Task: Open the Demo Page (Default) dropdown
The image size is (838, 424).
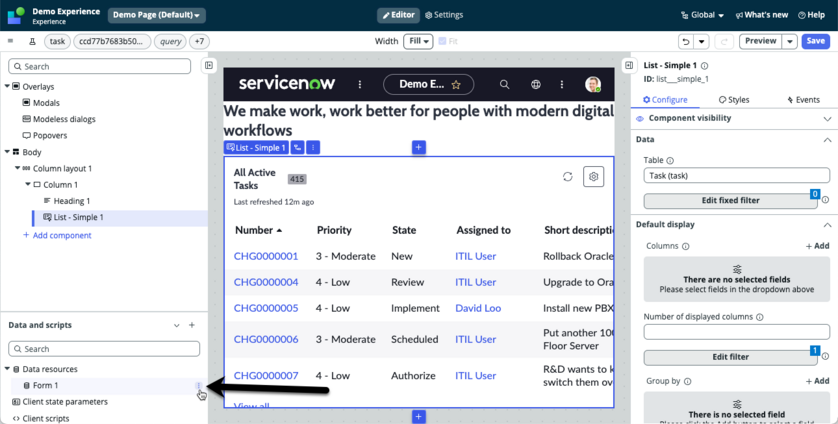Action: tap(157, 15)
